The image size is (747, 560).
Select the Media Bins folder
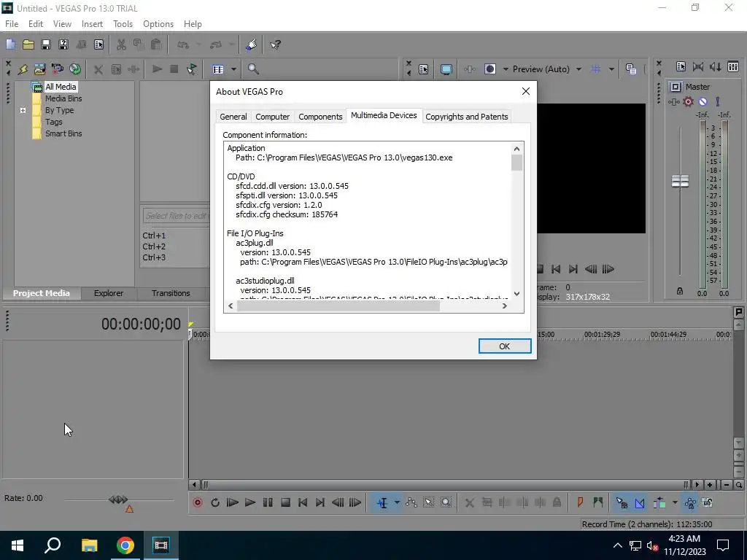pos(63,98)
